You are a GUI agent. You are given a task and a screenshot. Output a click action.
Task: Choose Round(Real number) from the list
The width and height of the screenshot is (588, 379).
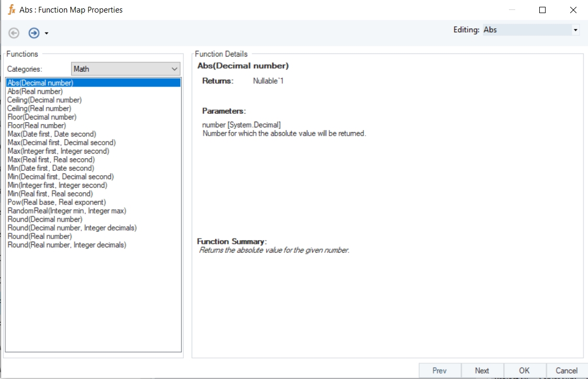point(40,236)
